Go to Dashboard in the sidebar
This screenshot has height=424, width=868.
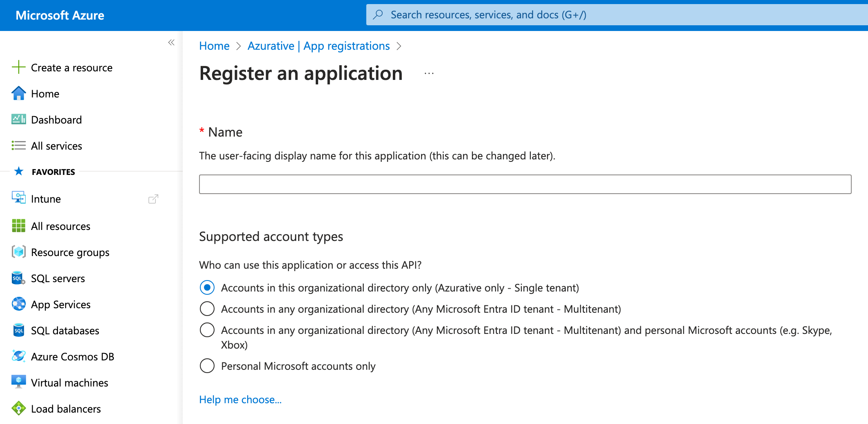pyautogui.click(x=56, y=120)
